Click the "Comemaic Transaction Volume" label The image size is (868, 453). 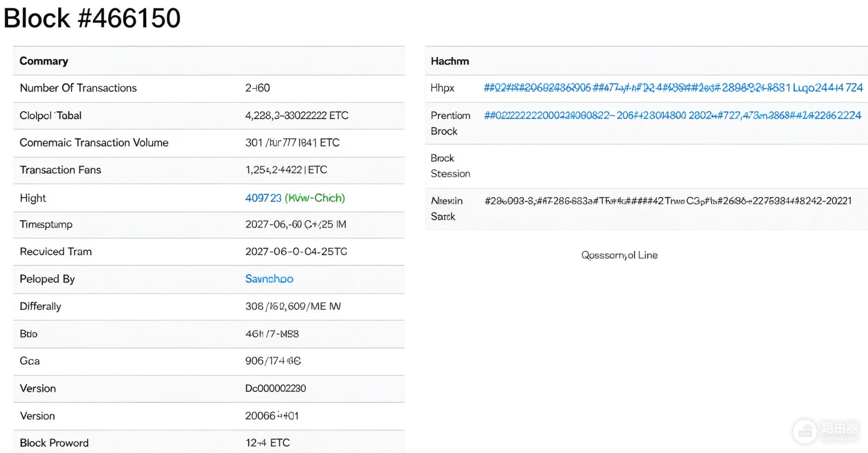coord(94,143)
